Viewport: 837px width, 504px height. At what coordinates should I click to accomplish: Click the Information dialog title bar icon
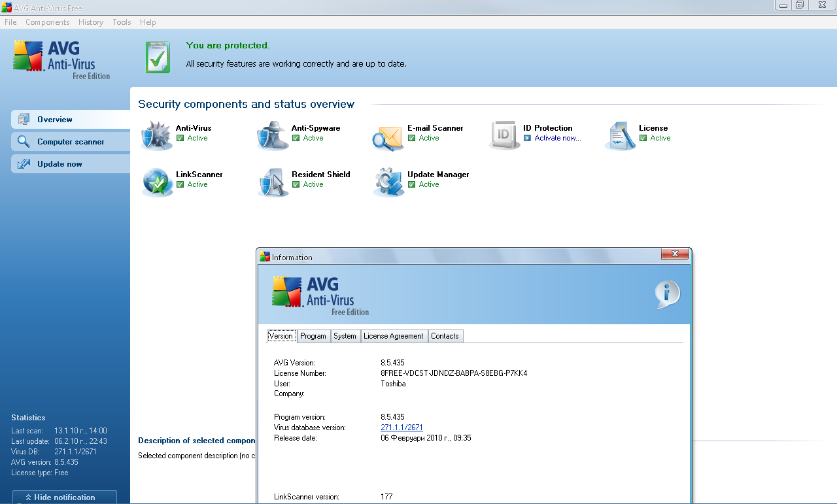coord(265,257)
